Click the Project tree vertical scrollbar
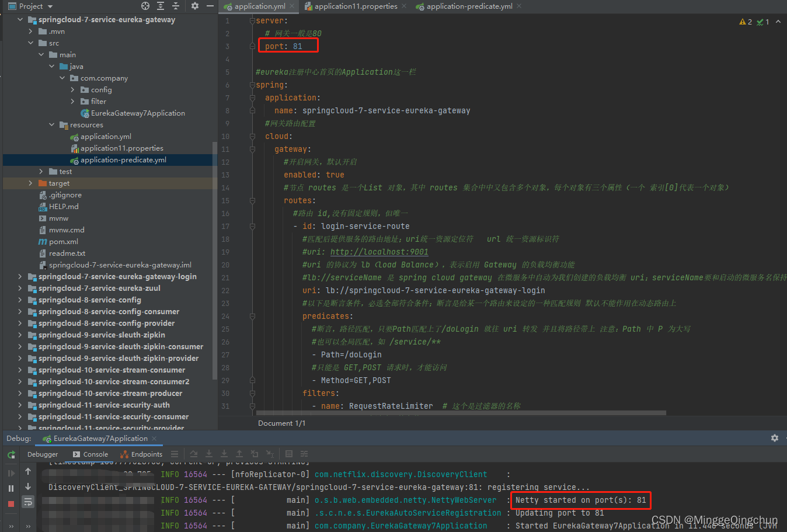 215,260
